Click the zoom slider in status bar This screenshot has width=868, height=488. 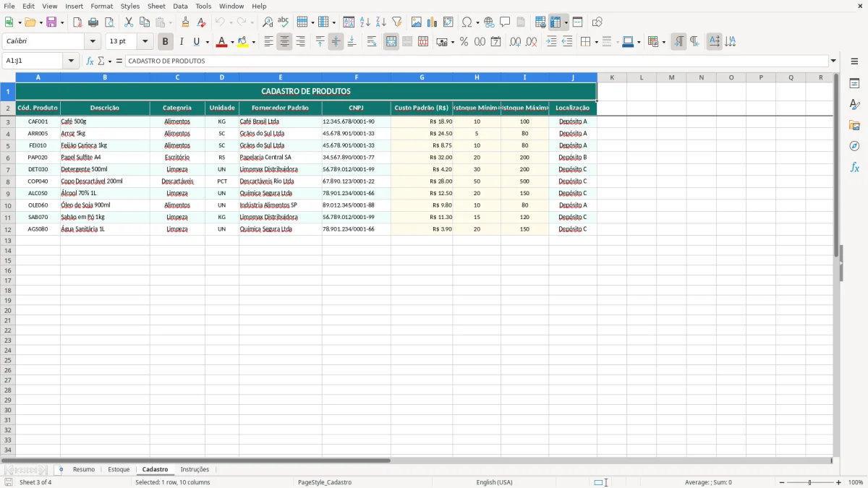click(x=809, y=482)
